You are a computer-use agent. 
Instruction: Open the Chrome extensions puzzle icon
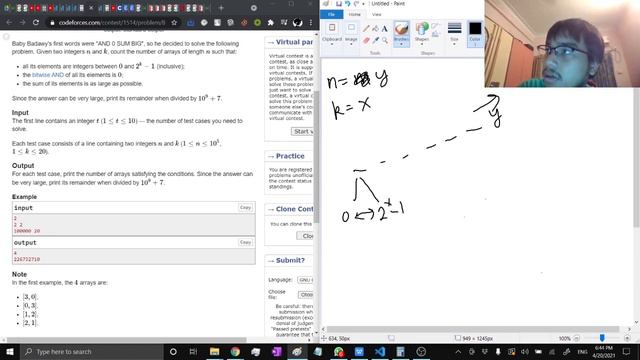click(271, 22)
